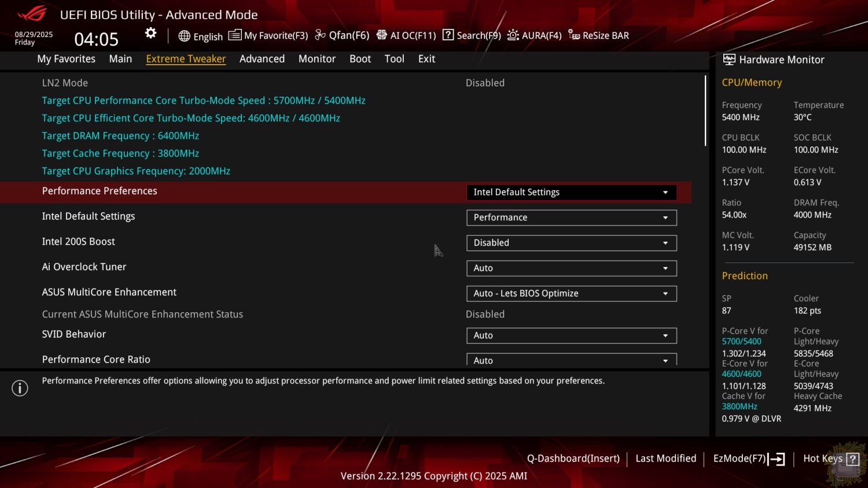Image resolution: width=868 pixels, height=488 pixels.
Task: Open Intel 200S Boost dropdown
Action: [571, 243]
